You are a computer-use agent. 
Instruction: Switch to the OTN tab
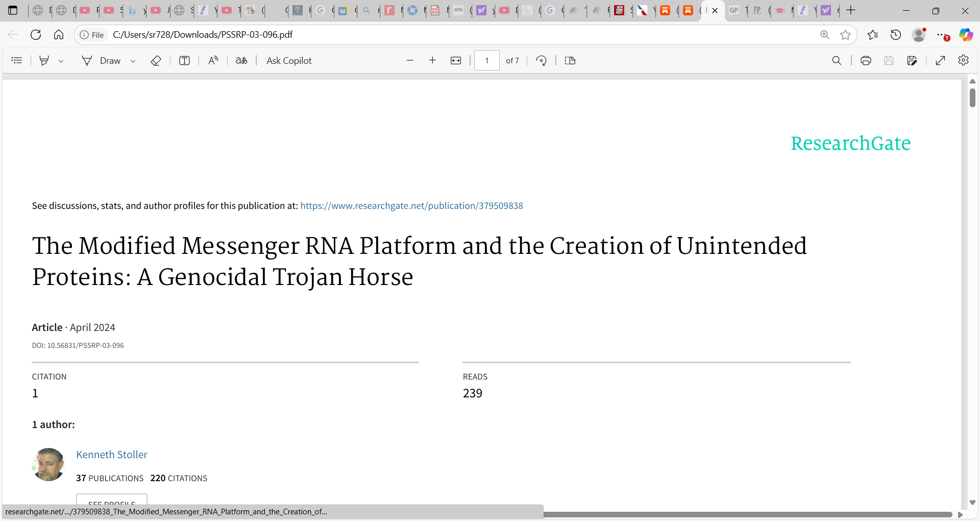[458, 10]
